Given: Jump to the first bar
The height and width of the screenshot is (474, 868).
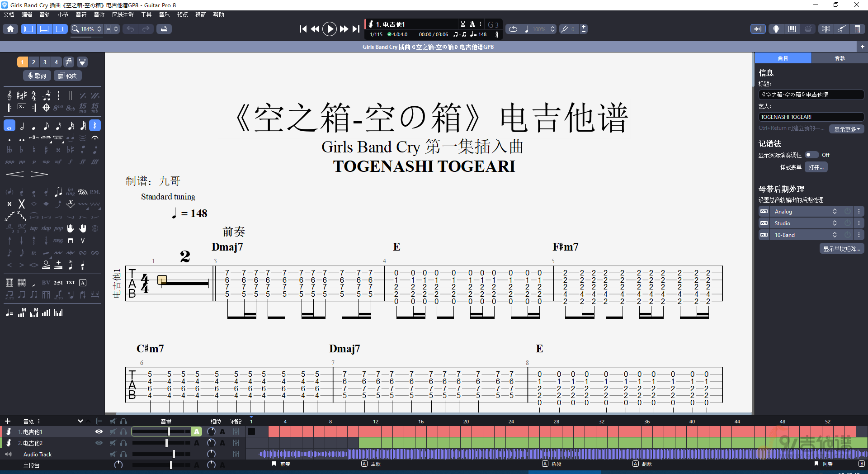Looking at the screenshot, I should click(x=303, y=29).
